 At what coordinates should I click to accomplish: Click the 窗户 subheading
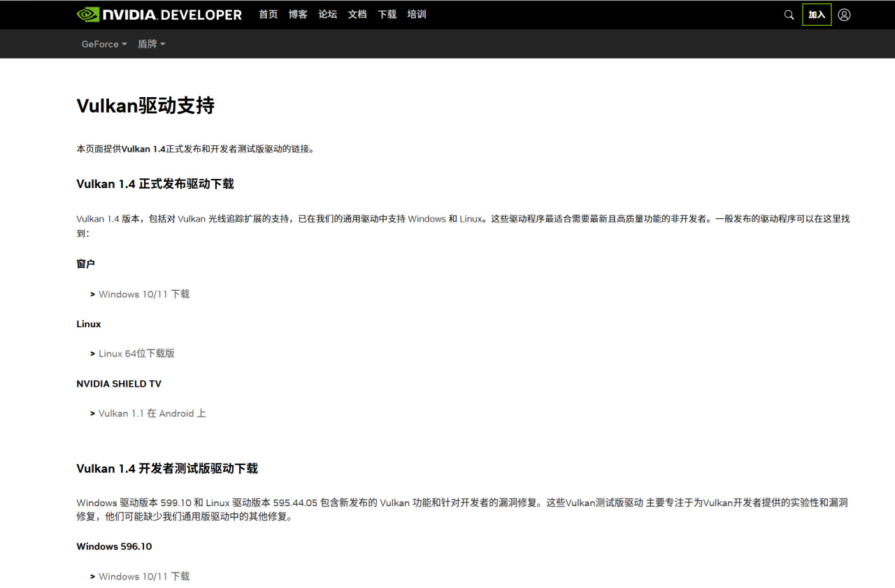(85, 264)
